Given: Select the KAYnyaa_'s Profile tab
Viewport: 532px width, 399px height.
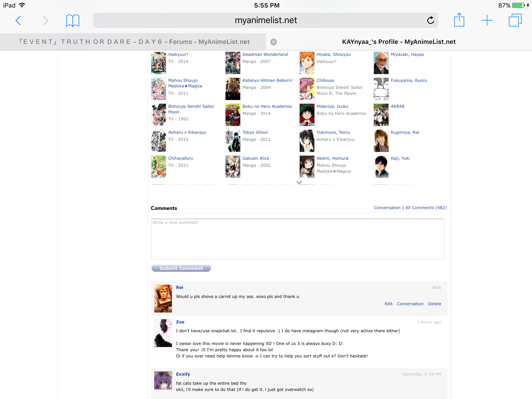Looking at the screenshot, I should coord(398,42).
